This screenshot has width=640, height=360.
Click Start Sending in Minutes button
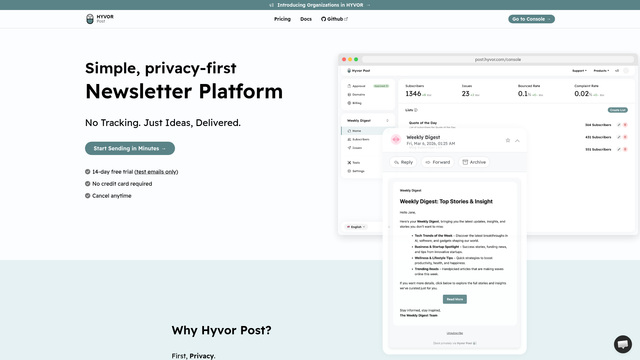(130, 148)
